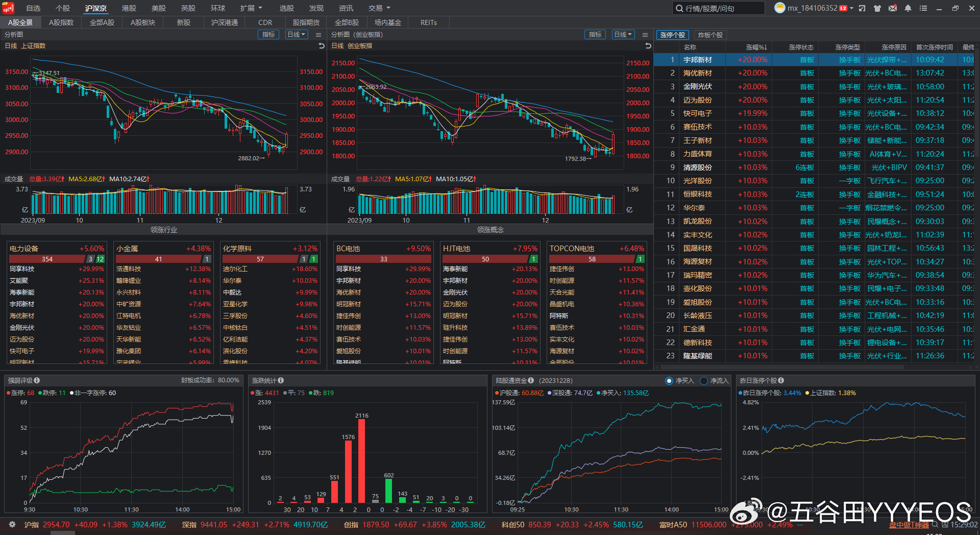Open the 股指期货 tab
Image resolution: width=980 pixels, height=535 pixels.
[306, 22]
